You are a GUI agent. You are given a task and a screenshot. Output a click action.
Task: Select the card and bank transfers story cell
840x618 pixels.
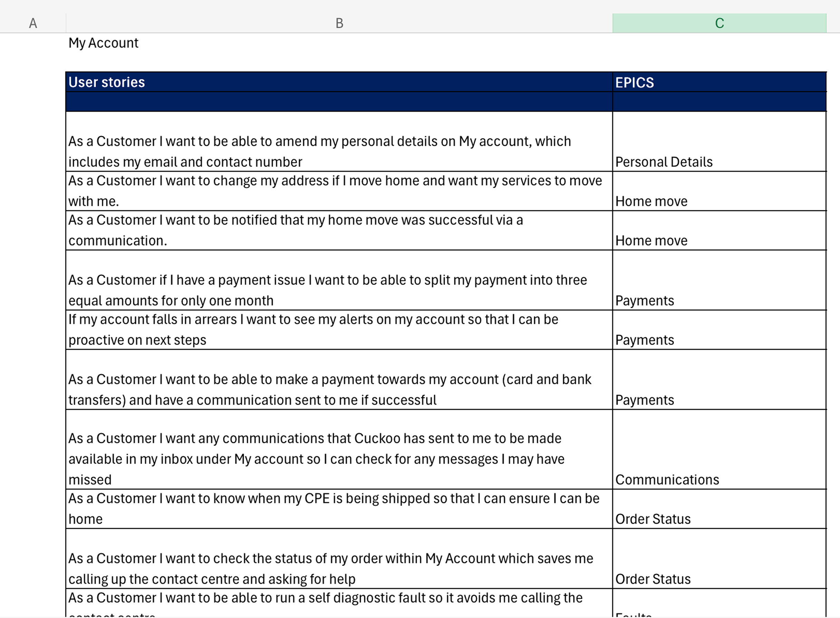(x=329, y=390)
